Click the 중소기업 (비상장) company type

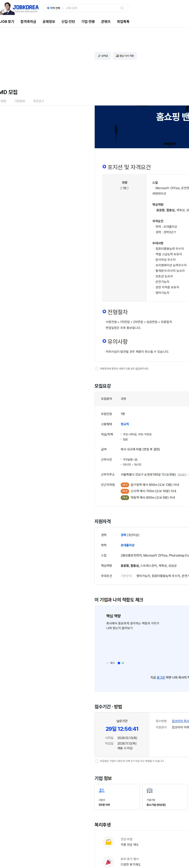[x=156, y=805]
